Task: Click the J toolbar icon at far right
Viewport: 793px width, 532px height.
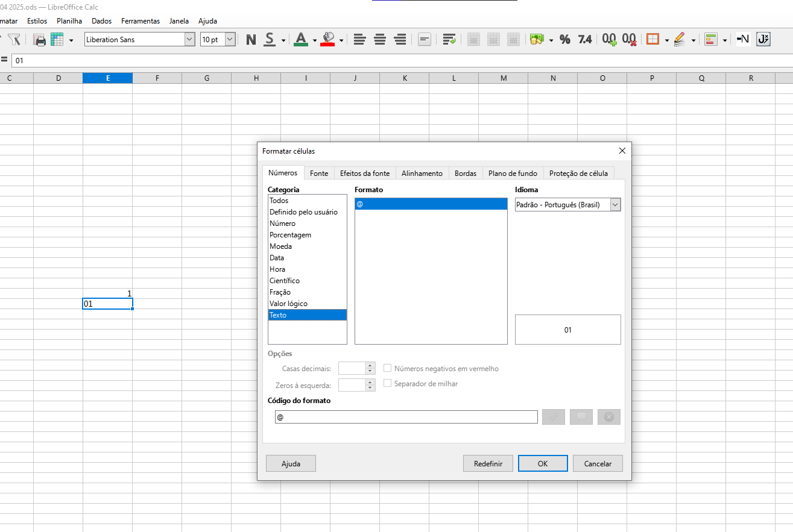Action: click(763, 40)
